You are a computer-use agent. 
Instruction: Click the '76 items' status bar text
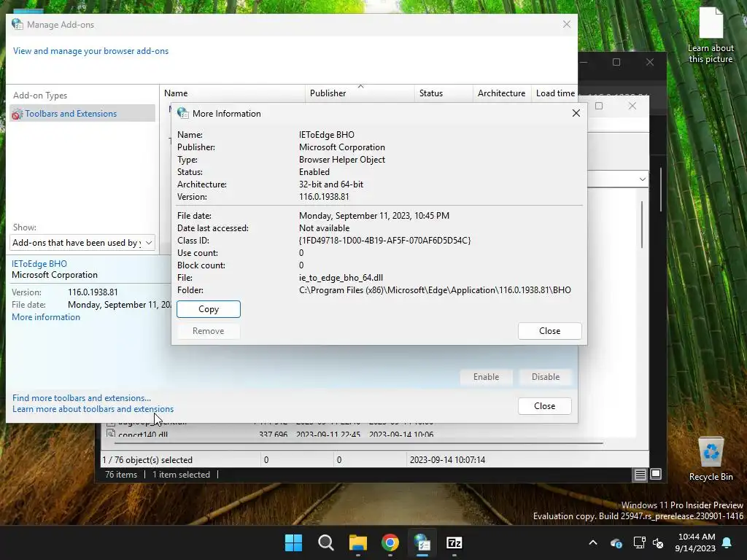point(121,474)
